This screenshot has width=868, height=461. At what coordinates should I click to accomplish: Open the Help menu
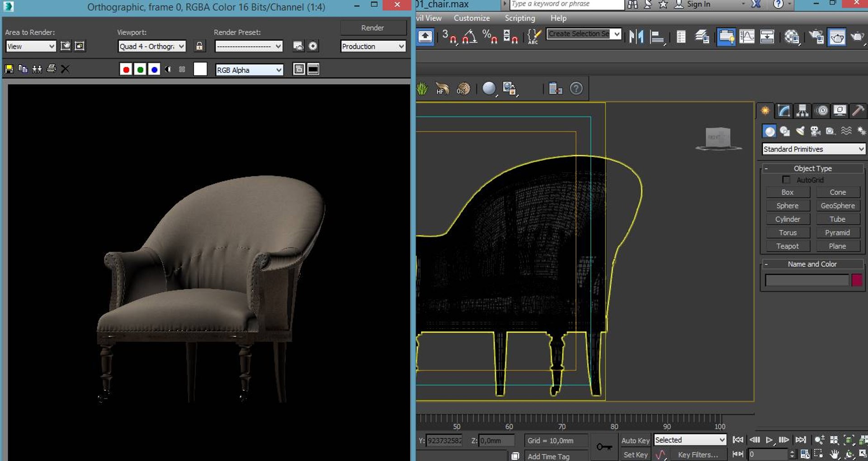pyautogui.click(x=558, y=18)
